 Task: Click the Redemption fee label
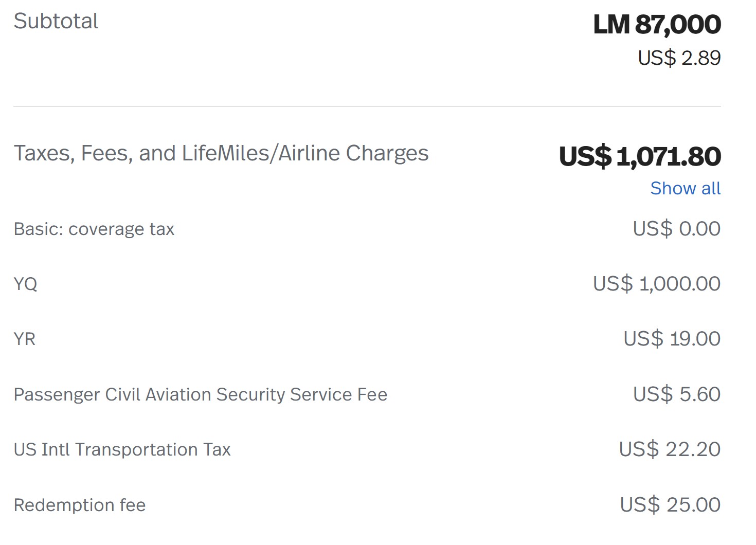pos(80,505)
